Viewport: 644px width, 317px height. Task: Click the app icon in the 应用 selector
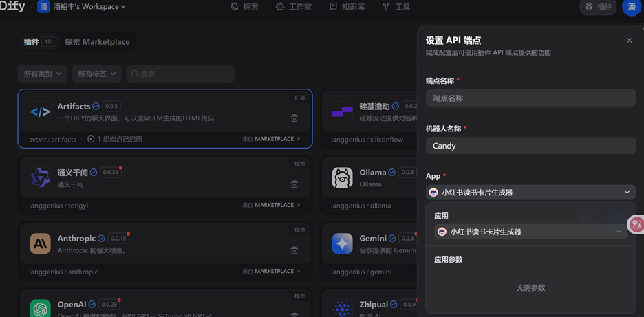(x=442, y=232)
